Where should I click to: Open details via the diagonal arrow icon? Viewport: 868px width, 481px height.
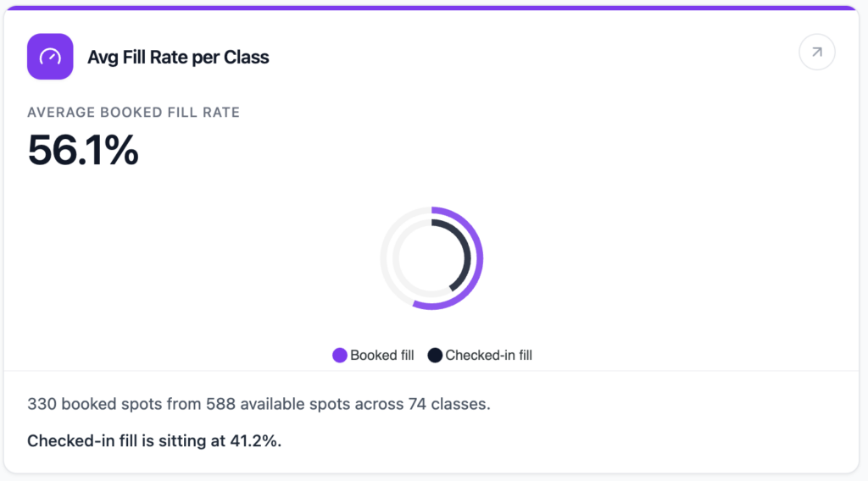coord(817,53)
